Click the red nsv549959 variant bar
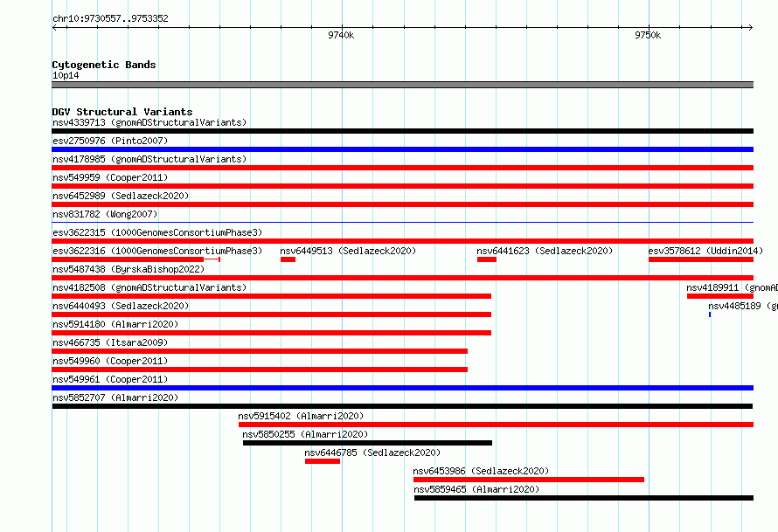 tap(402, 186)
